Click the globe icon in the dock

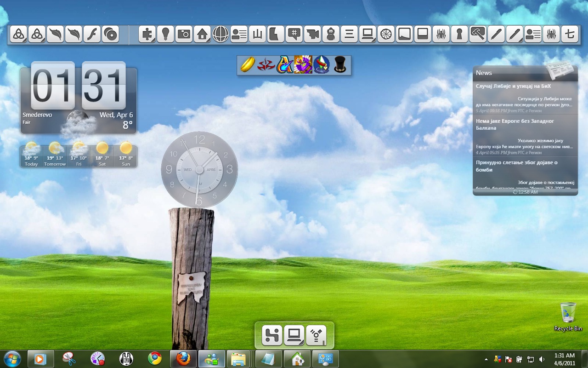(x=220, y=34)
